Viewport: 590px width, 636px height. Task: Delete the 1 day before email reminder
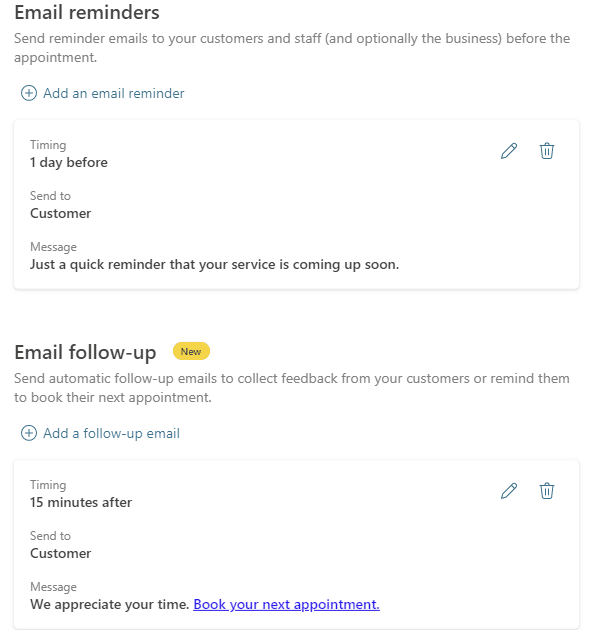coord(547,151)
